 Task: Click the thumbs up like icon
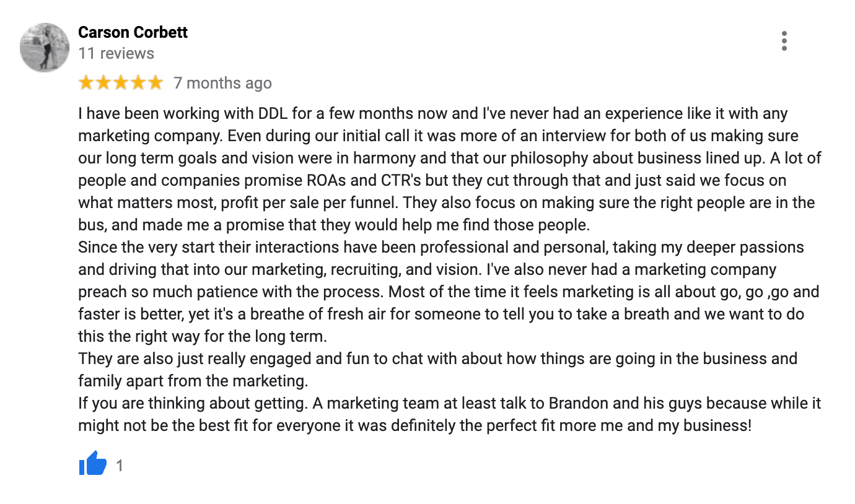93,464
